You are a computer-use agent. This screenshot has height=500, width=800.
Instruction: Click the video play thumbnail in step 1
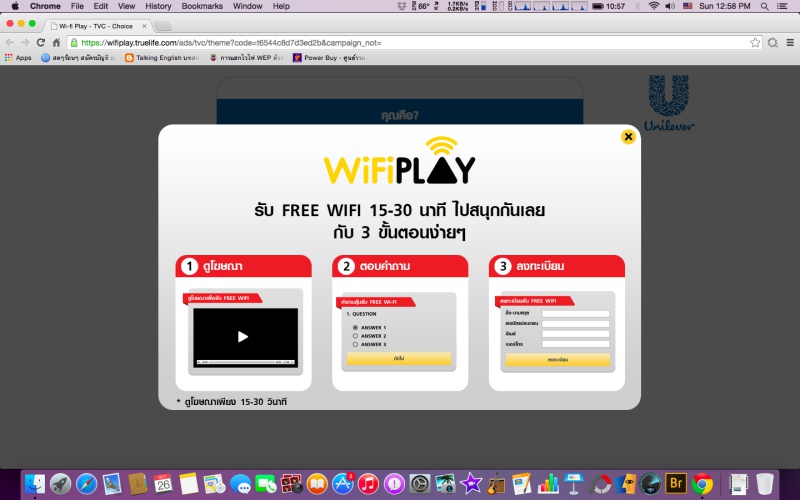(245, 337)
